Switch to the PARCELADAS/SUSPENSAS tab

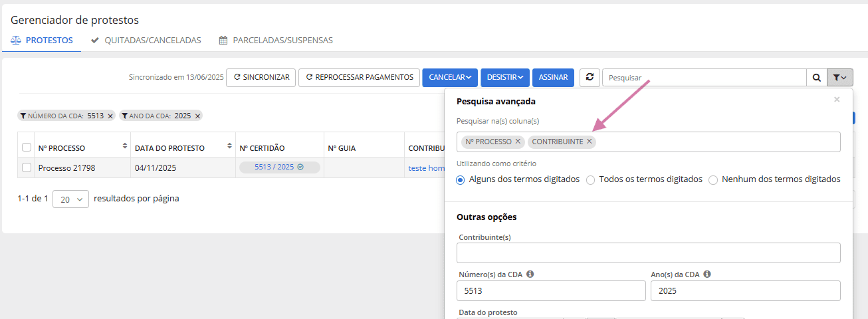pos(276,41)
